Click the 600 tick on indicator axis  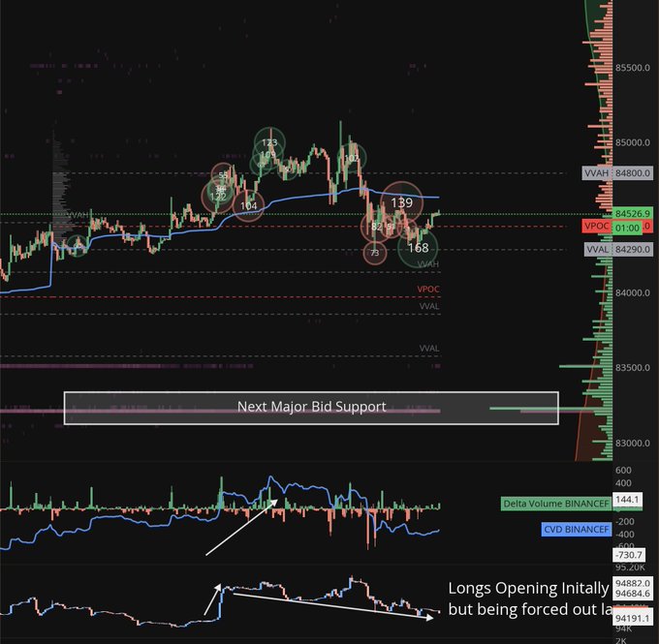coord(623,471)
